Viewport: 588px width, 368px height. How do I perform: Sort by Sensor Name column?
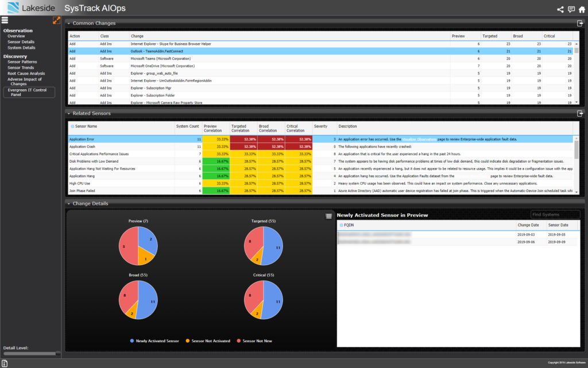click(121, 128)
